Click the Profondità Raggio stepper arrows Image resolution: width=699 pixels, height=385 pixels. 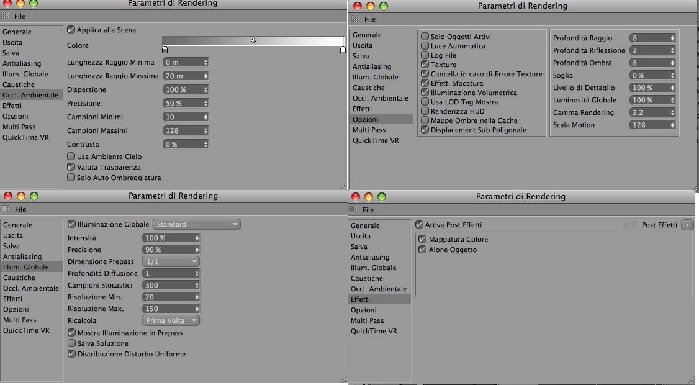[672, 38]
